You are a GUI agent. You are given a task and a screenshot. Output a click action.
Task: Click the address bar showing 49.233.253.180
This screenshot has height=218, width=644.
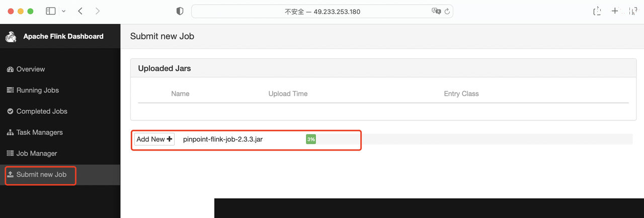(322, 11)
